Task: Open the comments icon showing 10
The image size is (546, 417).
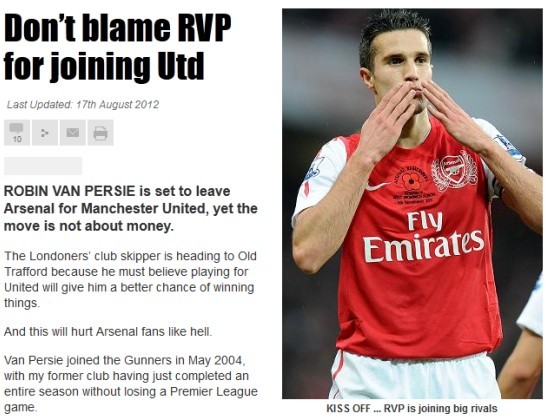Action: coord(17,133)
